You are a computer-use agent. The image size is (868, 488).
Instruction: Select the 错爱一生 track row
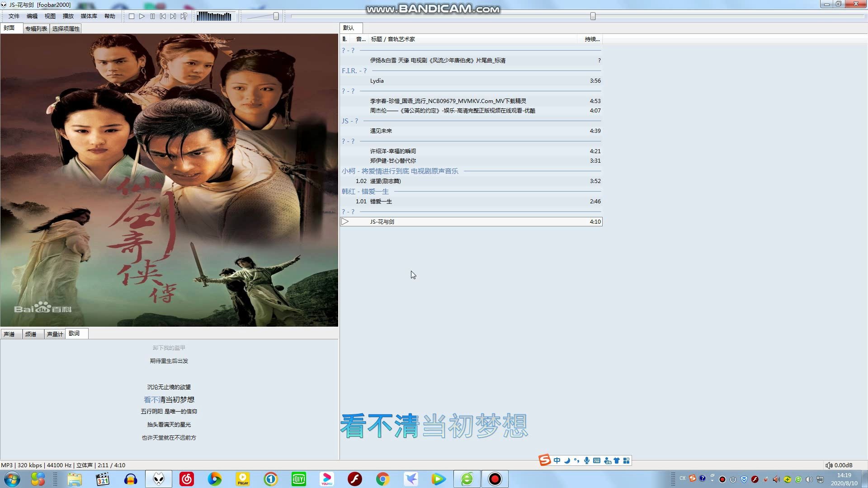point(471,202)
